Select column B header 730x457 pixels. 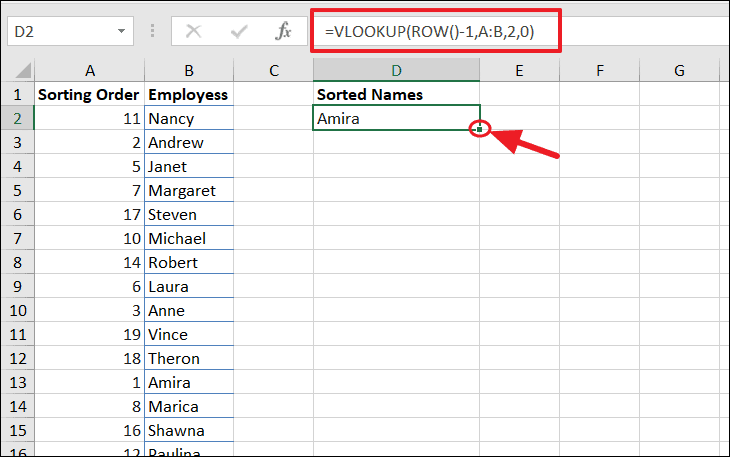[189, 70]
